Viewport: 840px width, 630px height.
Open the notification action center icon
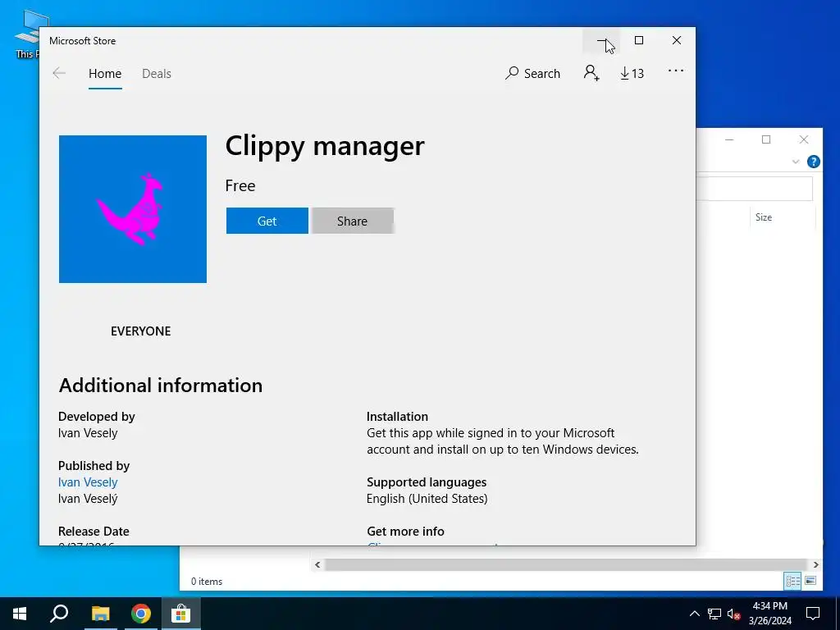[813, 614]
